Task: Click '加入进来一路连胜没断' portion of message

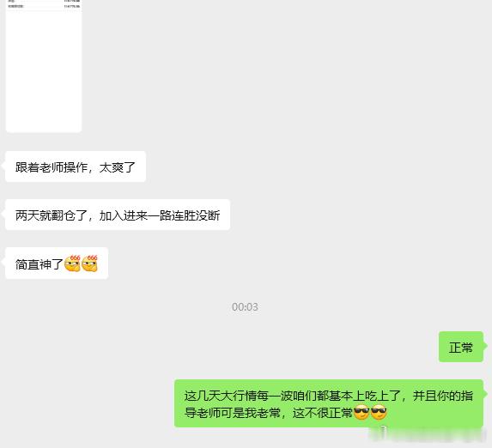Action: [x=160, y=215]
